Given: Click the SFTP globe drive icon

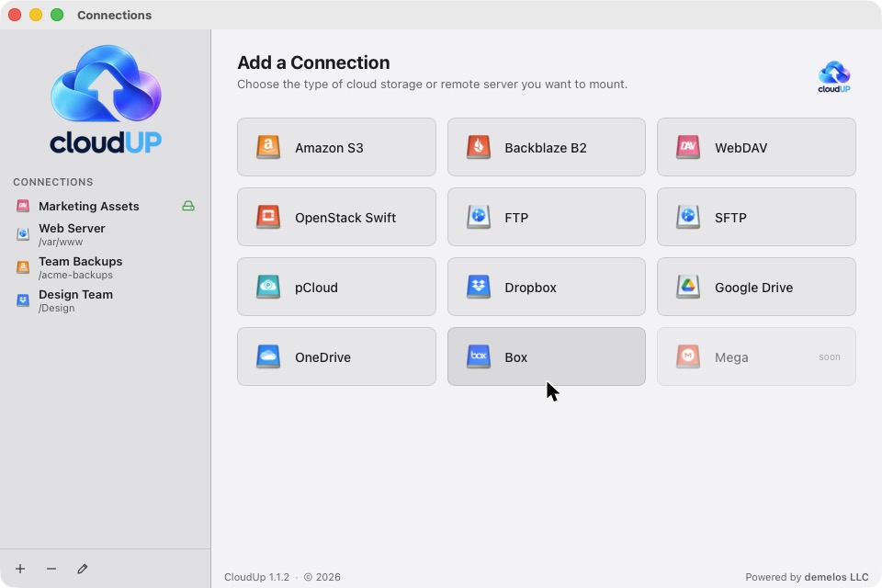Looking at the screenshot, I should (x=688, y=217).
